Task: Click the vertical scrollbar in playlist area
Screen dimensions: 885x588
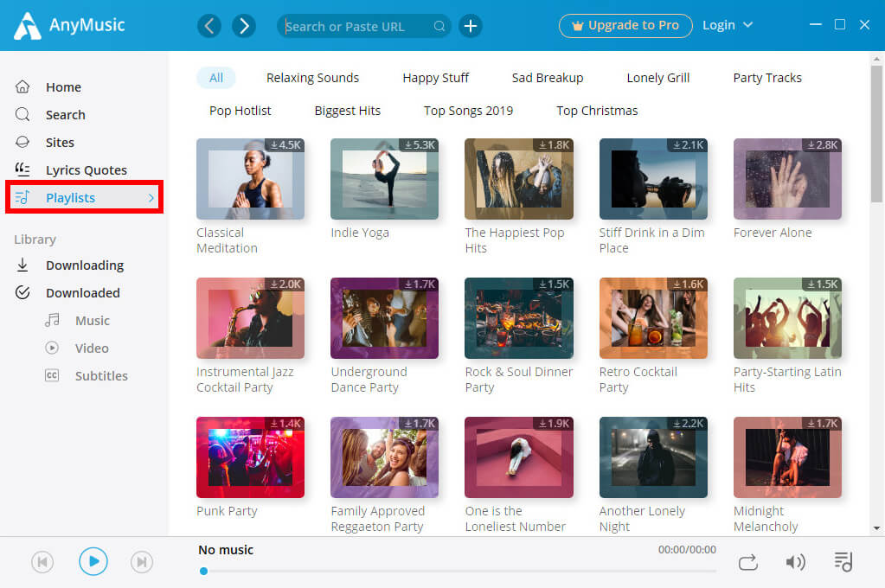Action: [876, 134]
